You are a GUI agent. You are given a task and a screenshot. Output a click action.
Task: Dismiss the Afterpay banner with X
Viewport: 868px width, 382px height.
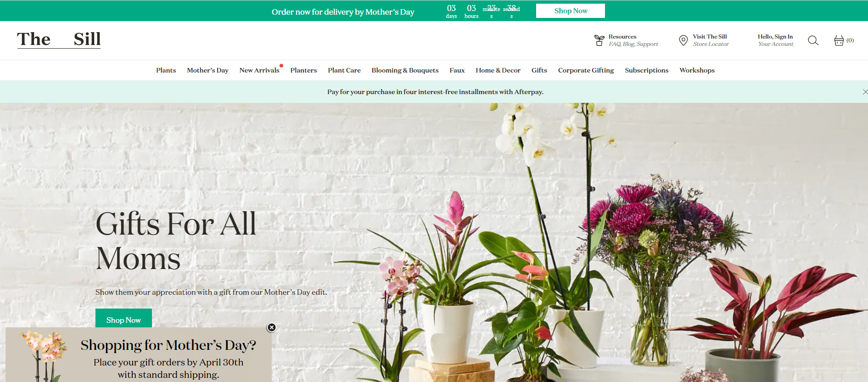point(865,92)
